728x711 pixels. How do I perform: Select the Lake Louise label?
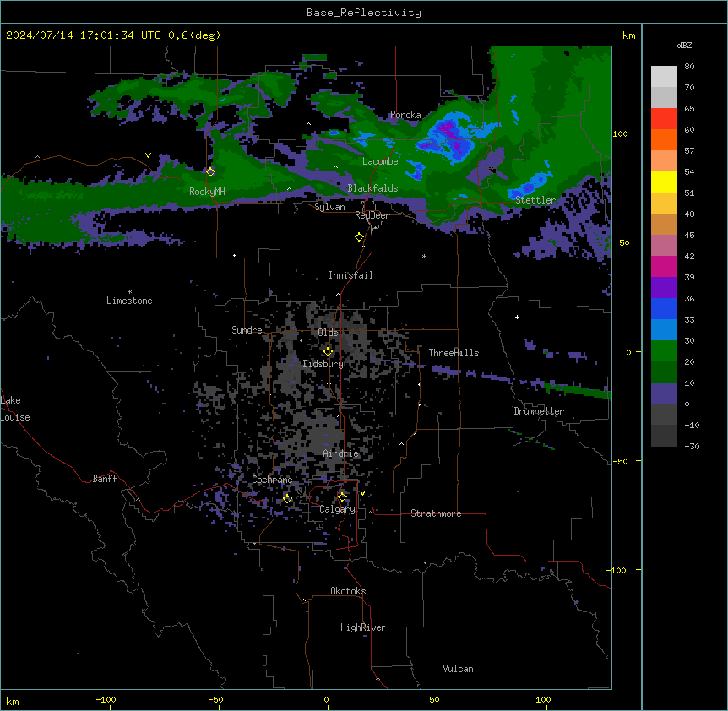click(15, 409)
